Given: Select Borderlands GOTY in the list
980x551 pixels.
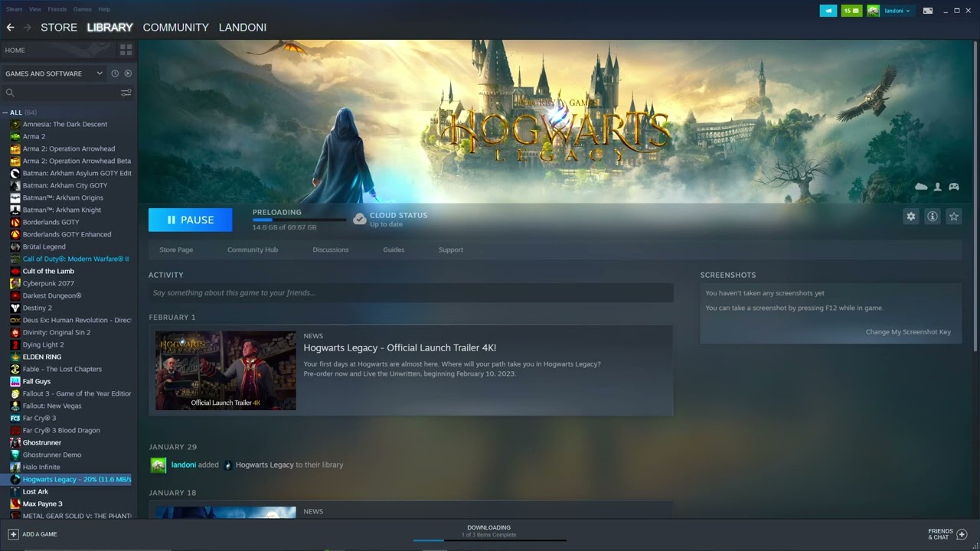Looking at the screenshot, I should click(51, 222).
